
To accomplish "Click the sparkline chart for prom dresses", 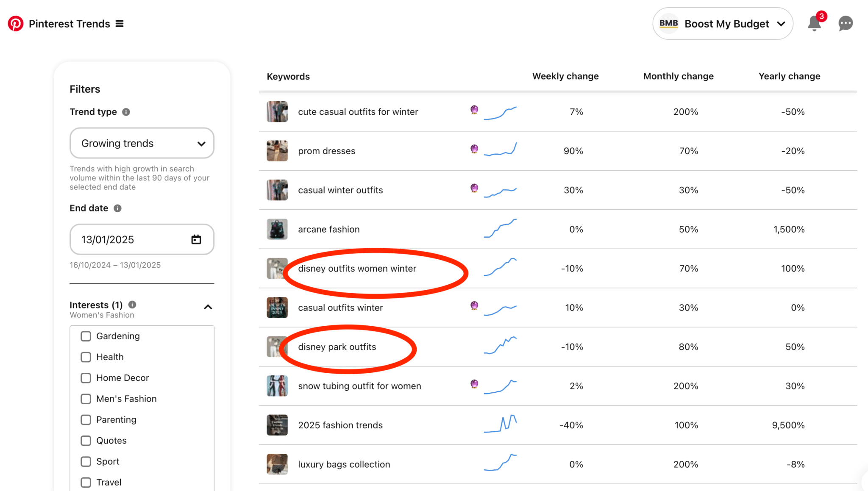I will click(500, 150).
